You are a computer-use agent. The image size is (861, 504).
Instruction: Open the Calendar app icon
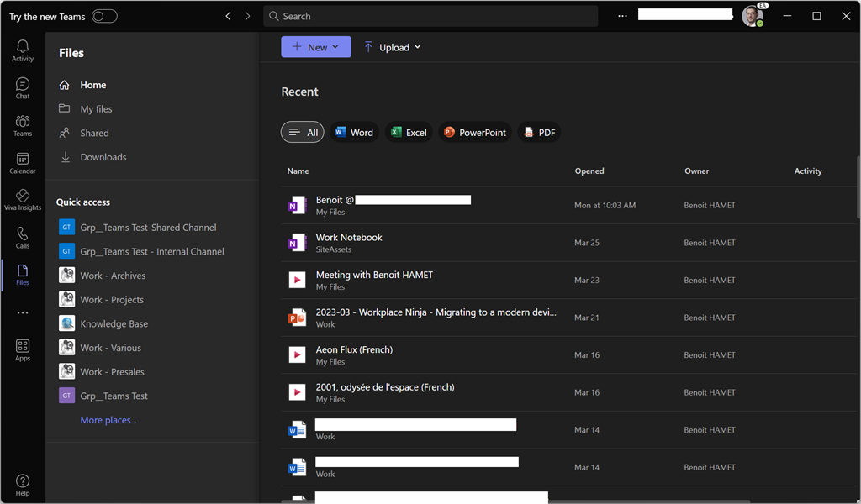tap(23, 162)
